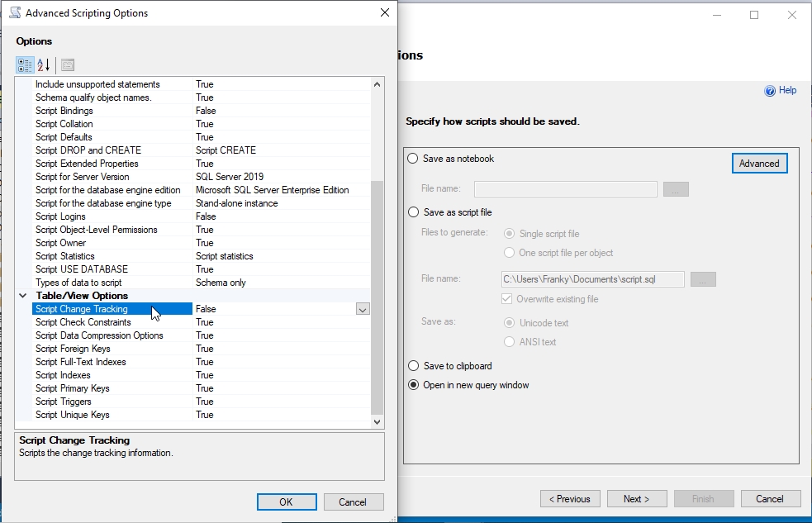Click the Advanced button

click(759, 164)
